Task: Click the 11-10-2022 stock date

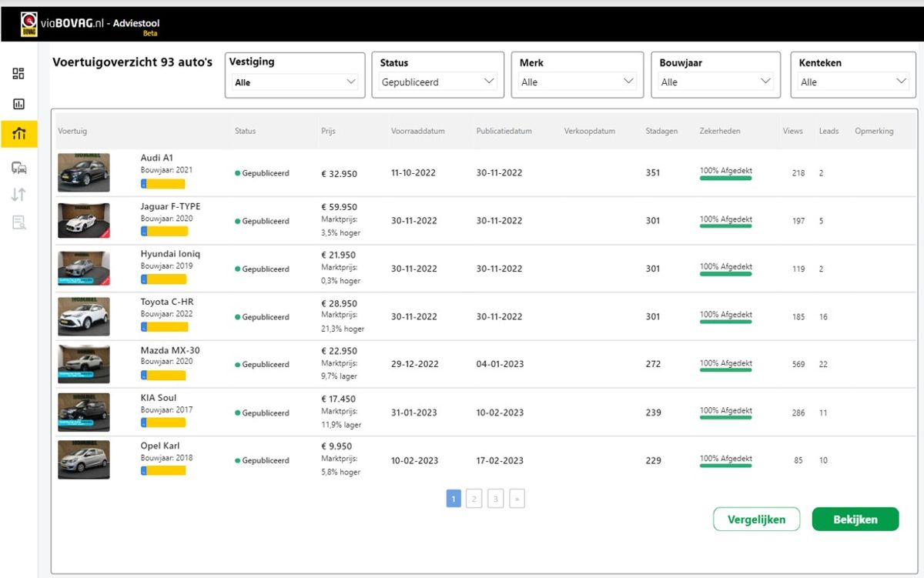Action: (x=413, y=172)
